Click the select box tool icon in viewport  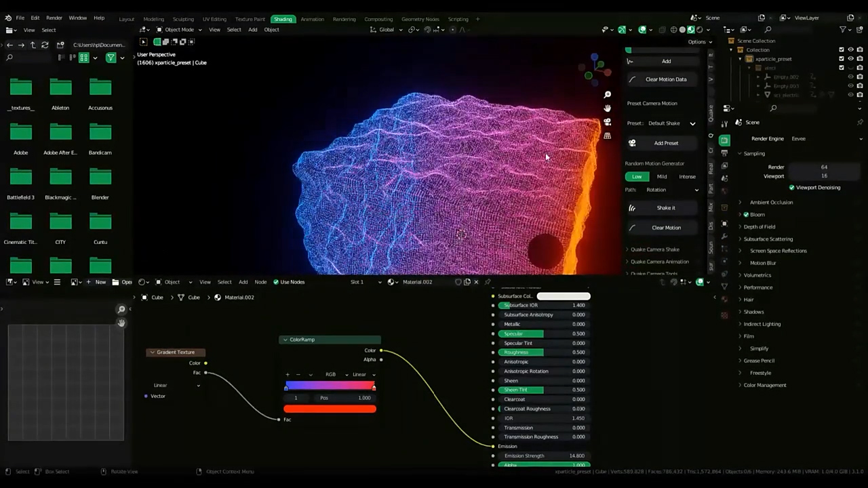click(143, 42)
